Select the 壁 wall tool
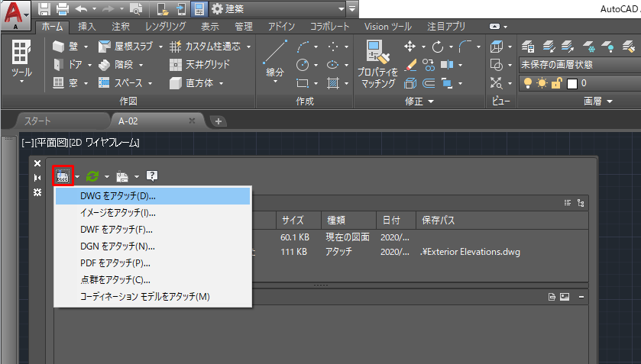Screen dimensions: 641x364 (66, 47)
